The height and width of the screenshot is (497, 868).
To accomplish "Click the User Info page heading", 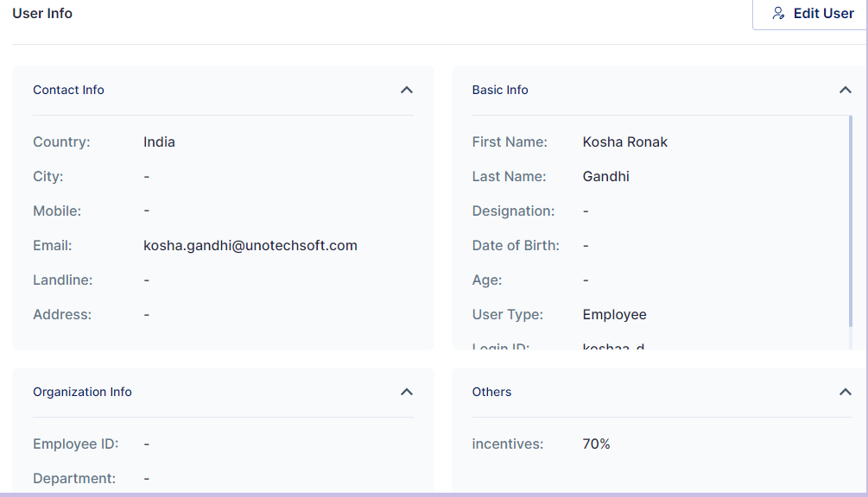I will point(42,14).
